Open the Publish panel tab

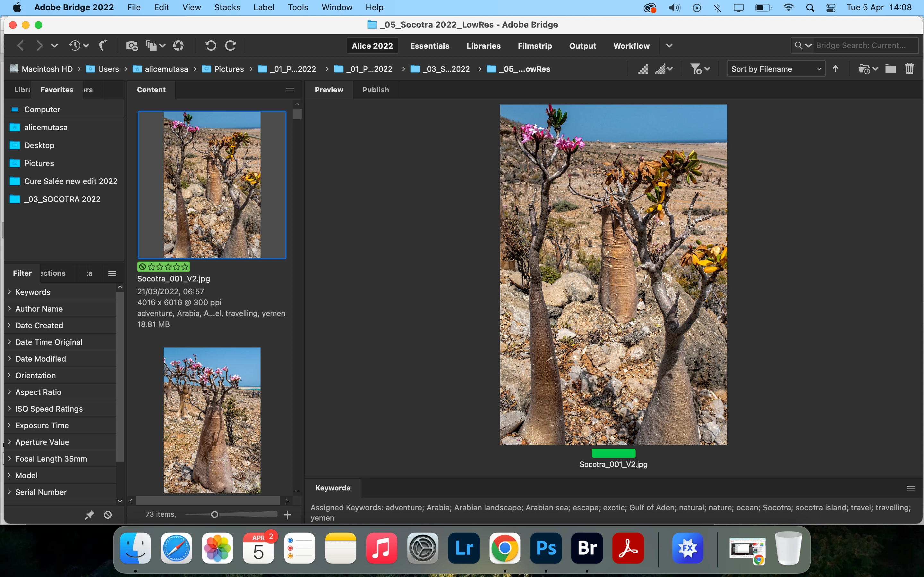coord(375,90)
